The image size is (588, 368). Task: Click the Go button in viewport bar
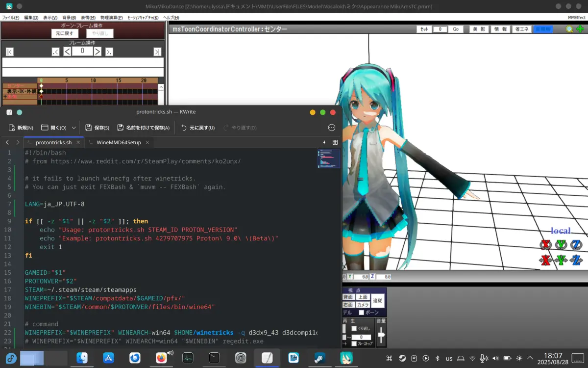pos(456,29)
